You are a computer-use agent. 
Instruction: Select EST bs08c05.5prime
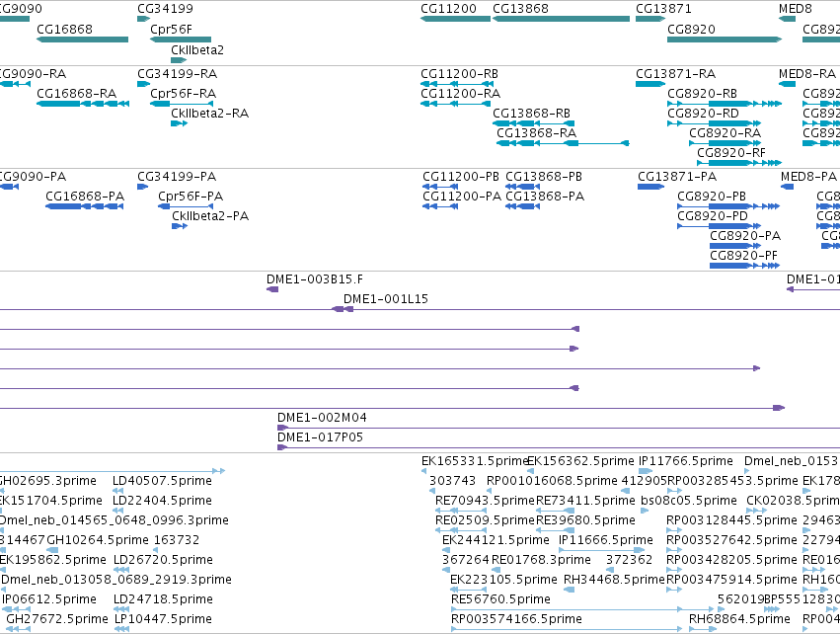click(x=688, y=501)
